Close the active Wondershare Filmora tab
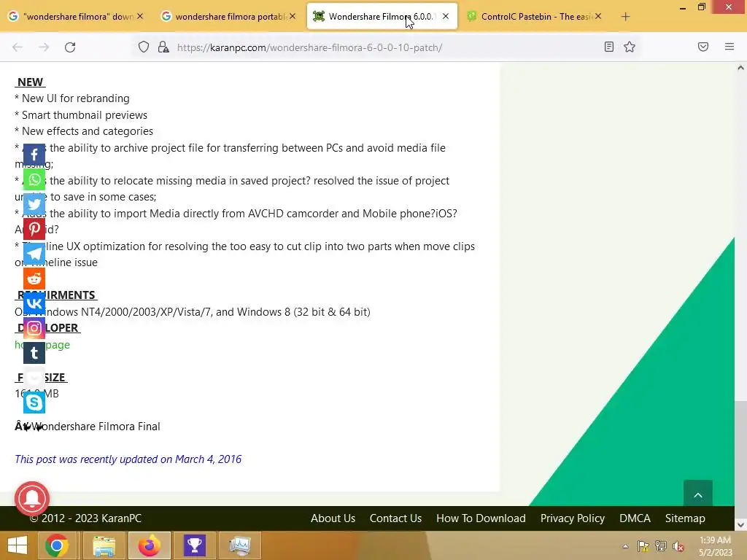 click(446, 16)
